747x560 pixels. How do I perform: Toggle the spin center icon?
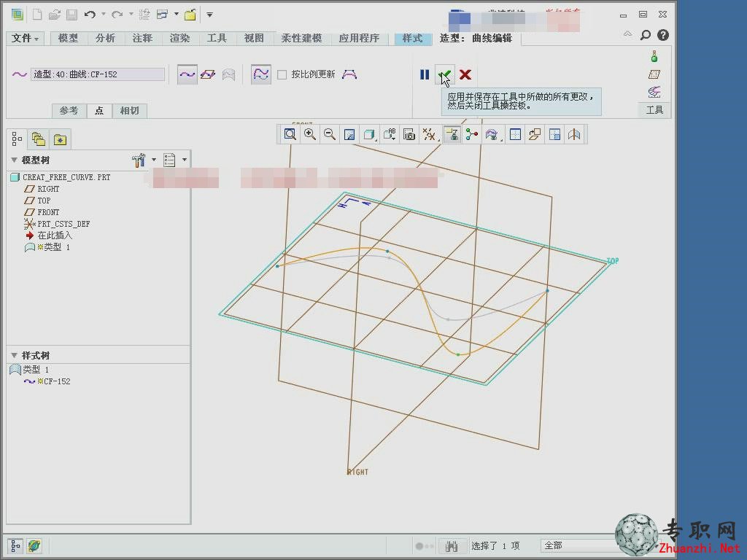(x=472, y=135)
